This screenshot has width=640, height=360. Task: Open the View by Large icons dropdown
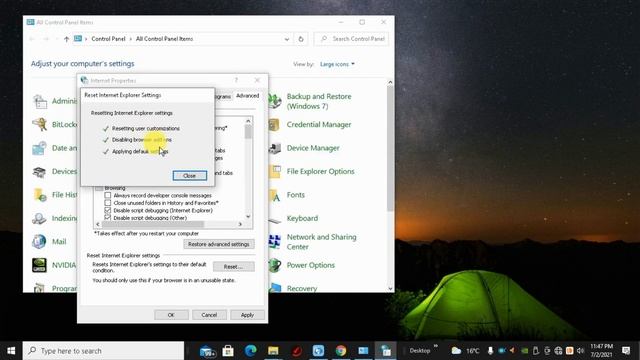point(337,64)
